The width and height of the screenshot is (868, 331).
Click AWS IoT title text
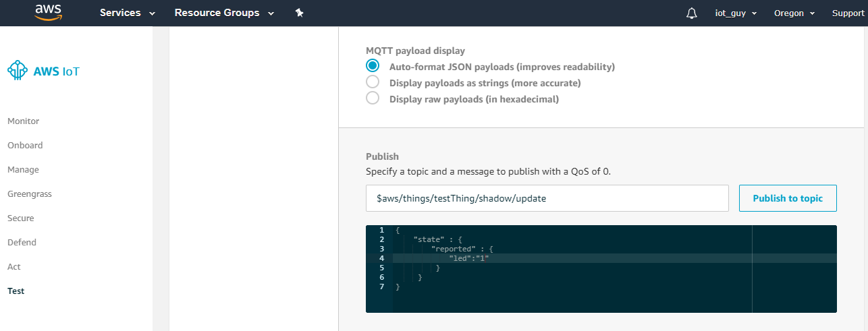coord(56,71)
